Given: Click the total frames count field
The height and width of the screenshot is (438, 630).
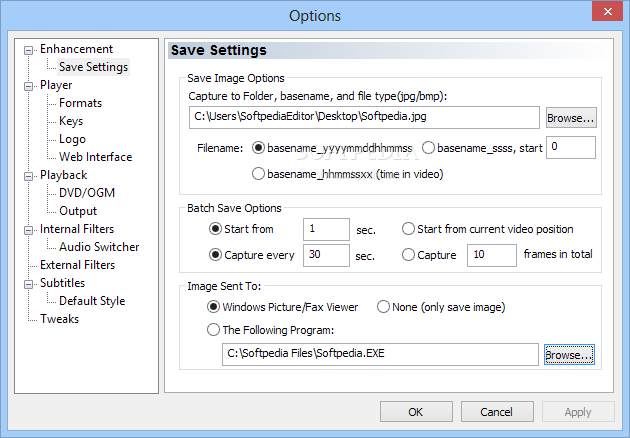Looking at the screenshot, I should 492,255.
